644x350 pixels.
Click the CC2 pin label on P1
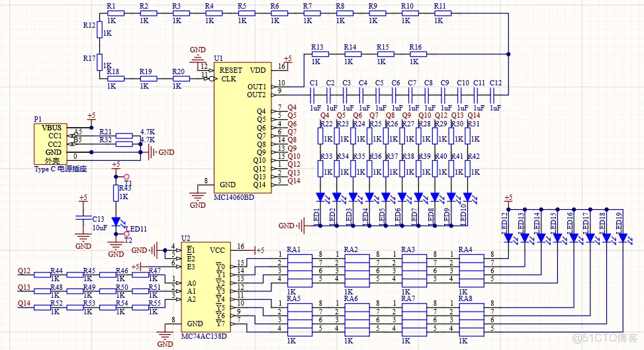click(x=55, y=144)
